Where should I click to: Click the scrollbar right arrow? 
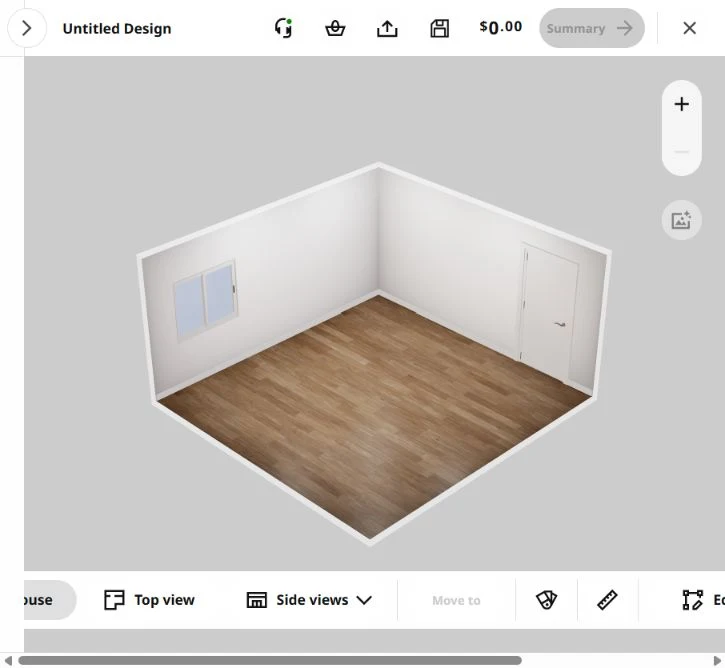click(717, 661)
